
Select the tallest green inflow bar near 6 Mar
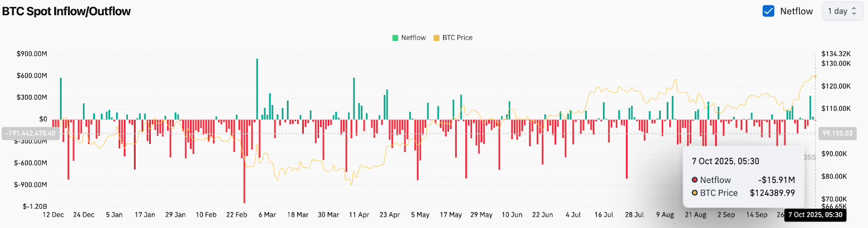pos(257,87)
